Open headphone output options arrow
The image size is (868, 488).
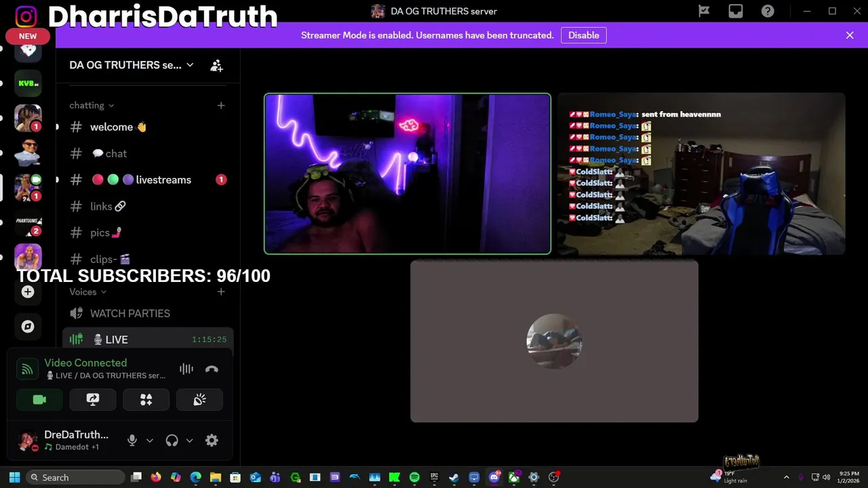(189, 441)
